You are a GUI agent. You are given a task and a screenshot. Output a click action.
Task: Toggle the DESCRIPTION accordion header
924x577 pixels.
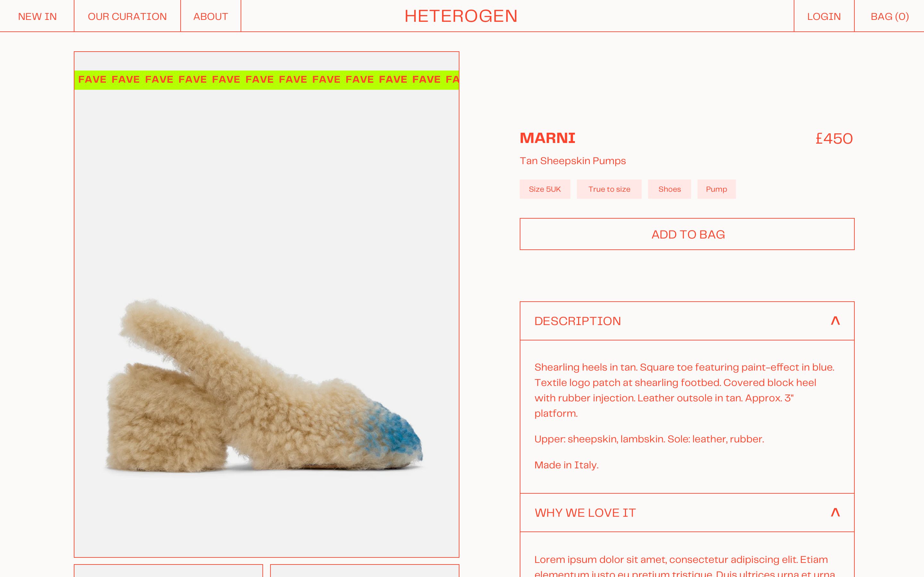coord(687,321)
